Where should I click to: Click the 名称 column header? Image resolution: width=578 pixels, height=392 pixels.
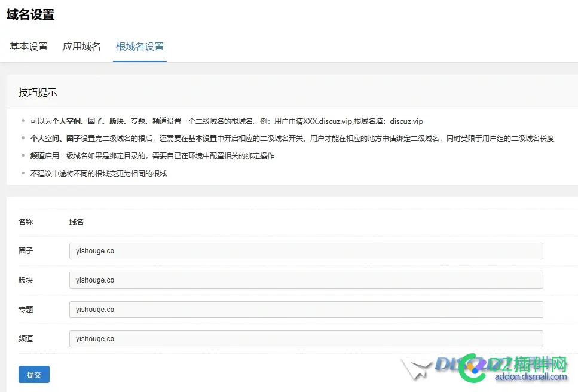pyautogui.click(x=25, y=222)
